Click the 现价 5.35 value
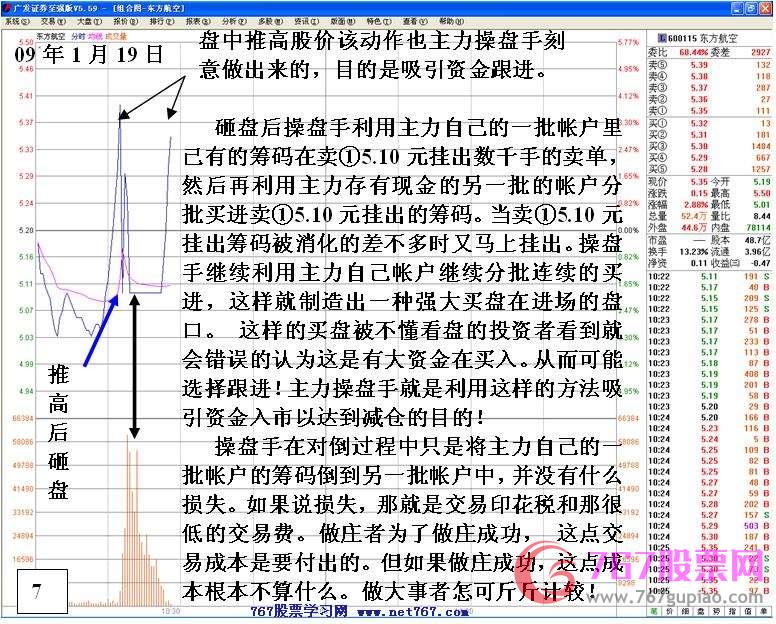Viewport: 776px width, 624px height. pos(699,182)
